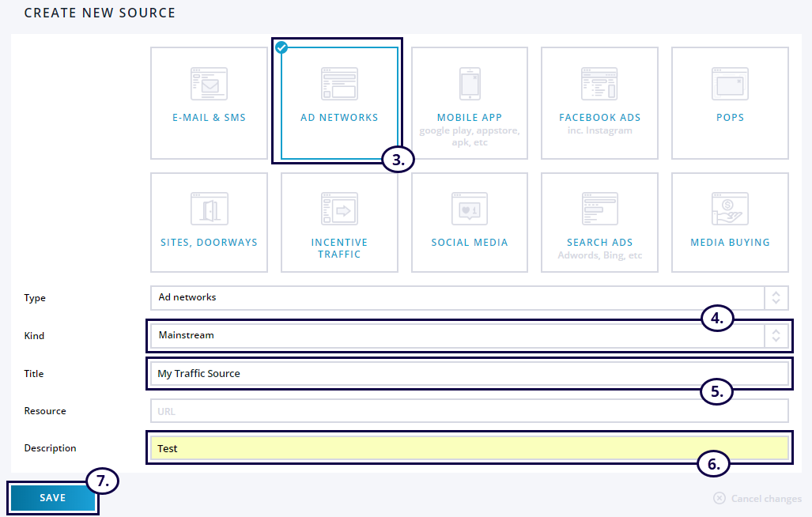The width and height of the screenshot is (812, 517).
Task: Select the E-mail & SMS source icon
Action: 209,84
